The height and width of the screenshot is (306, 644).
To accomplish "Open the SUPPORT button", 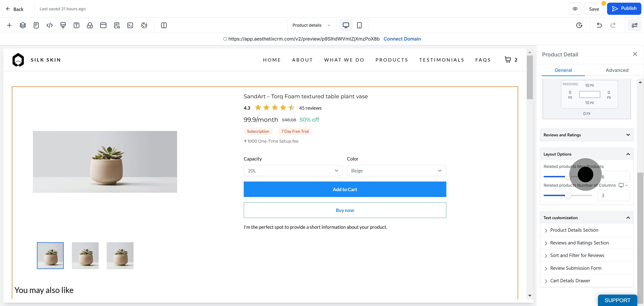I will [617, 300].
